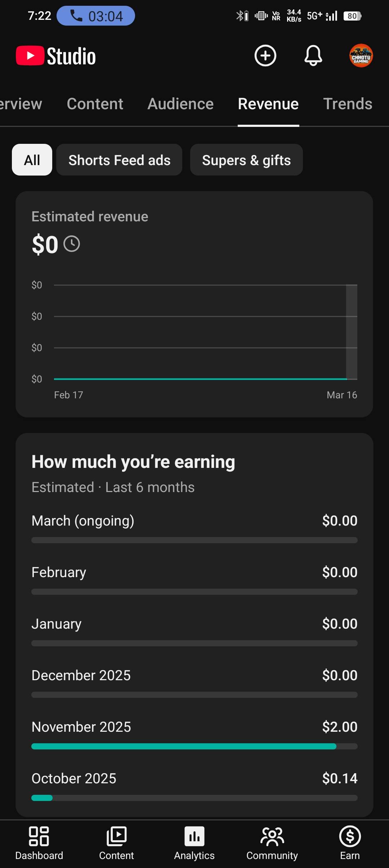
Task: Open the channel profile avatar
Action: pos(361,56)
